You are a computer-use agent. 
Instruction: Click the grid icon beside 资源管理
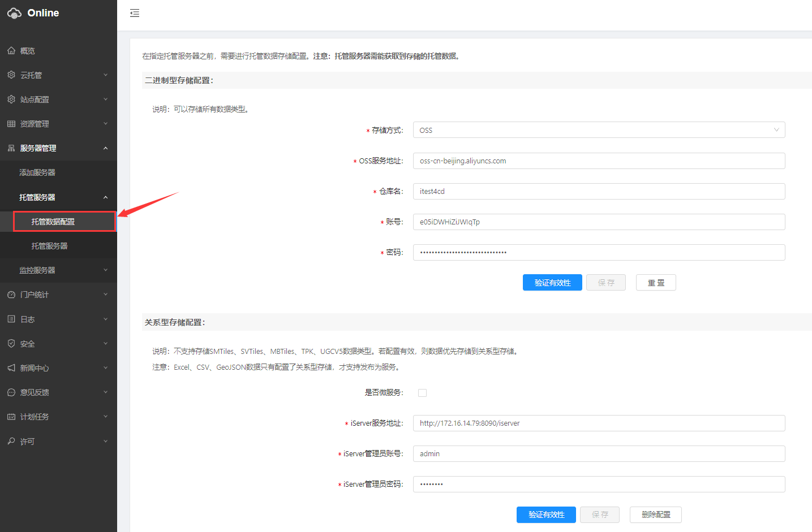coord(11,124)
